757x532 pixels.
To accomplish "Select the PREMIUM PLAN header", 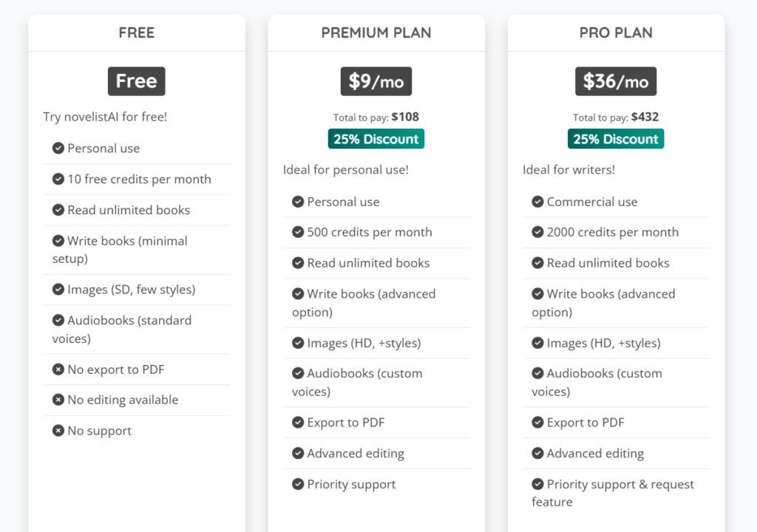I will (376, 33).
